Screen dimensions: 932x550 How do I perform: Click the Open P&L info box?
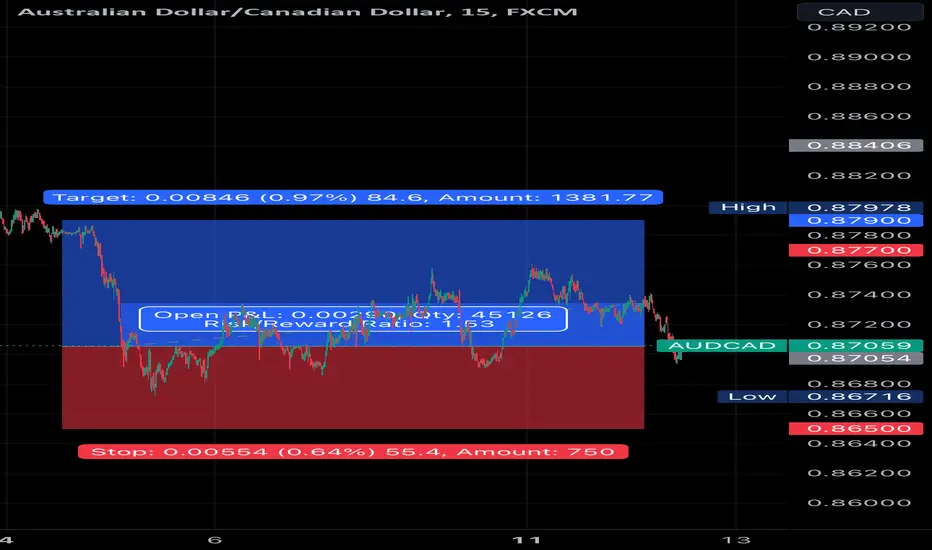pos(353,319)
